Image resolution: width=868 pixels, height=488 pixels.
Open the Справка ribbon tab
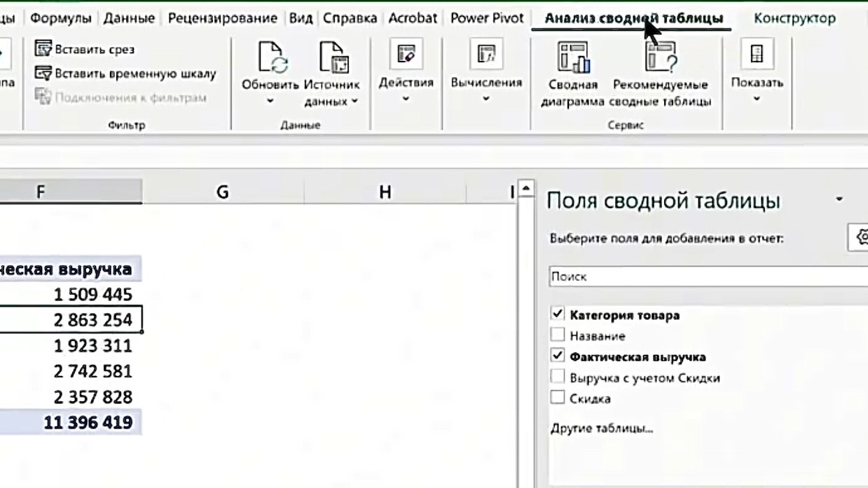pyautogui.click(x=350, y=18)
